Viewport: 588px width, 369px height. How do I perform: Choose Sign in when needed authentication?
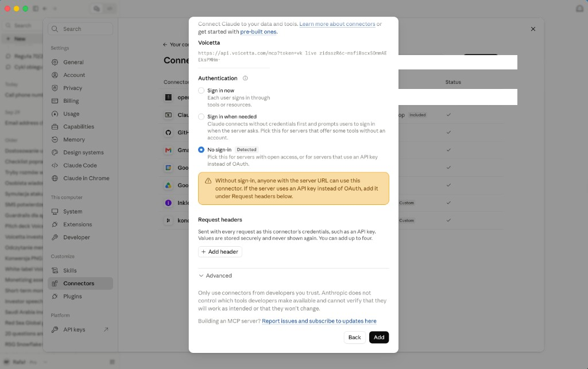[x=202, y=116]
